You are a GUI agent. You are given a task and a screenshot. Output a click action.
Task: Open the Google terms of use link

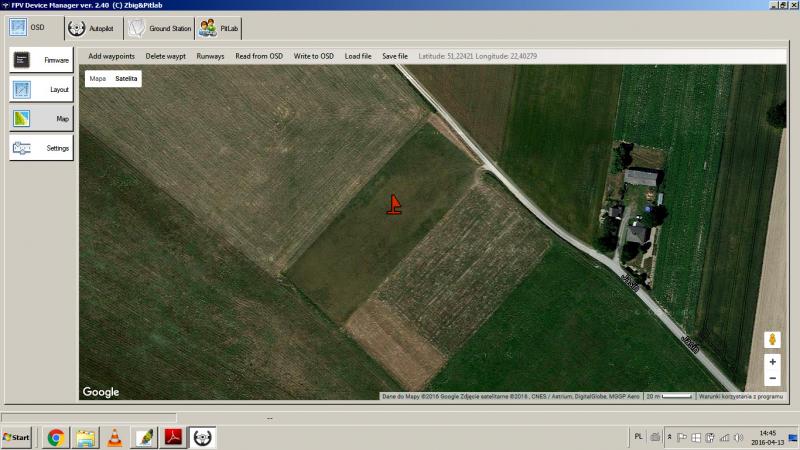tap(741, 396)
